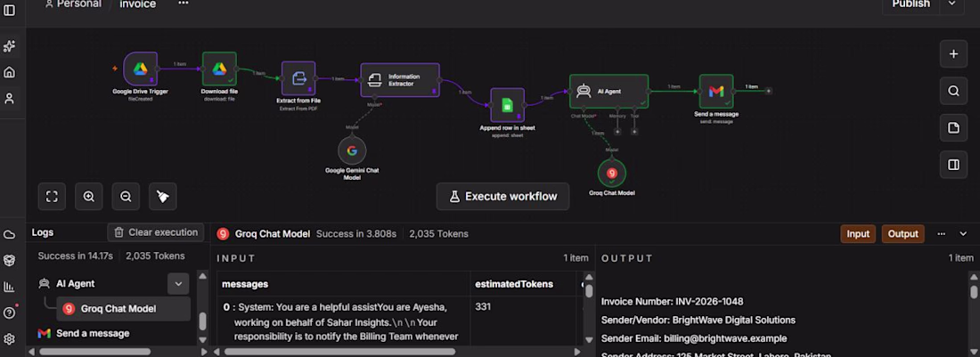Click the 331 estimated tokens value
The width and height of the screenshot is (980, 357).
(483, 307)
